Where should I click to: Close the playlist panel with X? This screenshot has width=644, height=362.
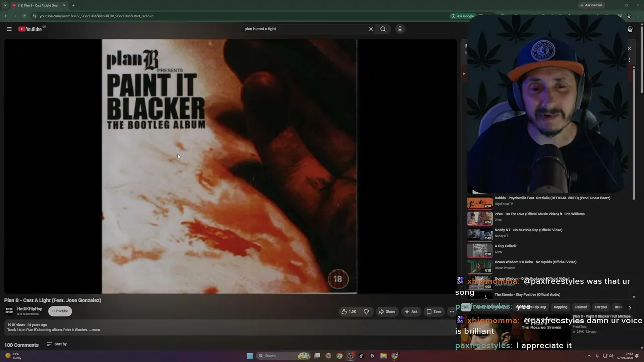(x=629, y=49)
